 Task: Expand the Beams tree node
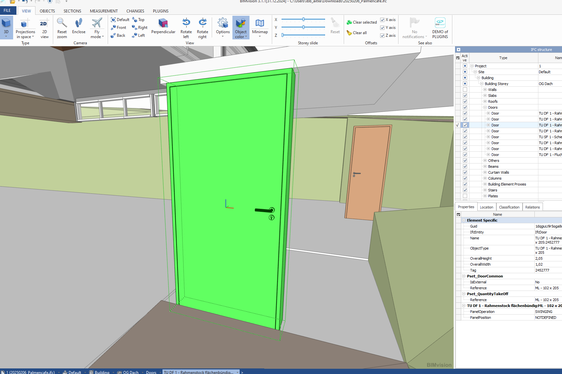485,166
